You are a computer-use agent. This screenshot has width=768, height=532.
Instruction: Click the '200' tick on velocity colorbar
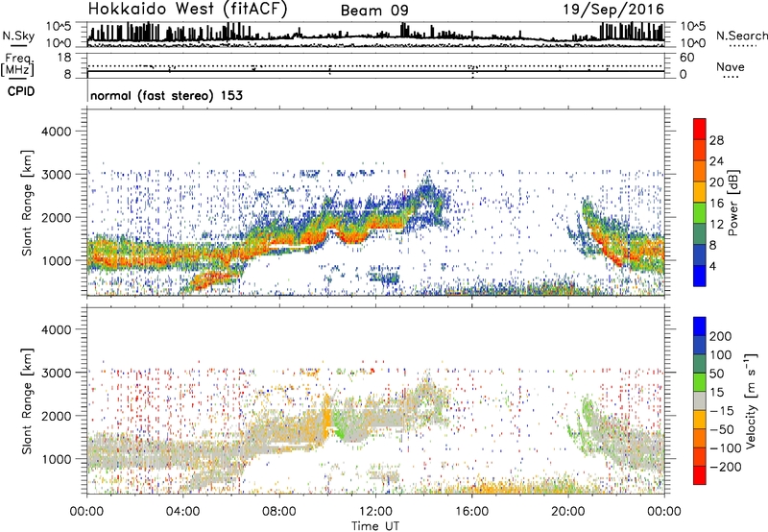click(721, 336)
